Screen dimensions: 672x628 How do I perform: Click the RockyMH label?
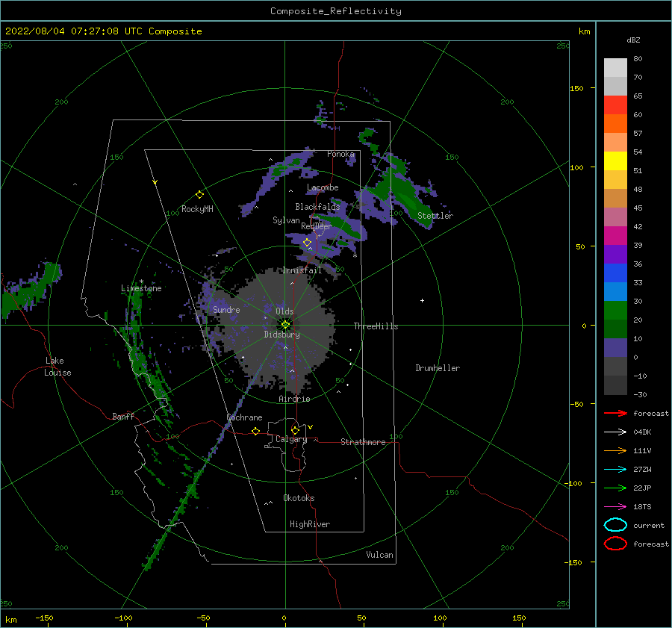[197, 209]
